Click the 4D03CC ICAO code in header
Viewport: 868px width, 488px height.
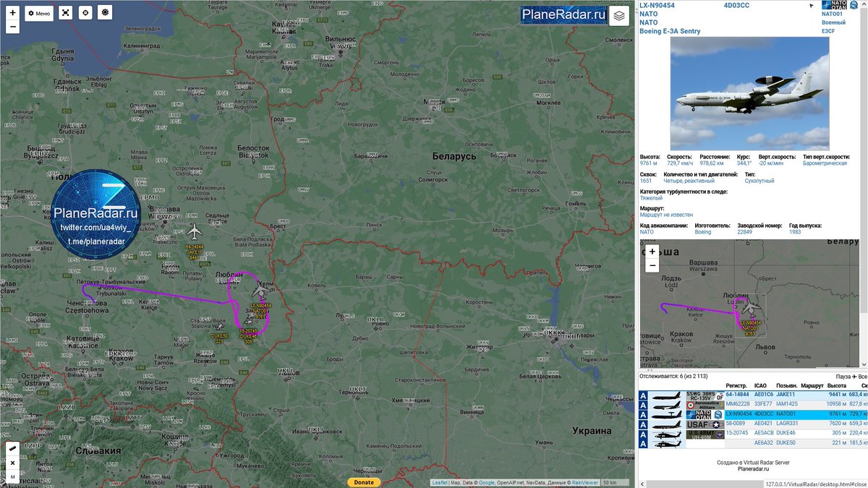pyautogui.click(x=736, y=5)
